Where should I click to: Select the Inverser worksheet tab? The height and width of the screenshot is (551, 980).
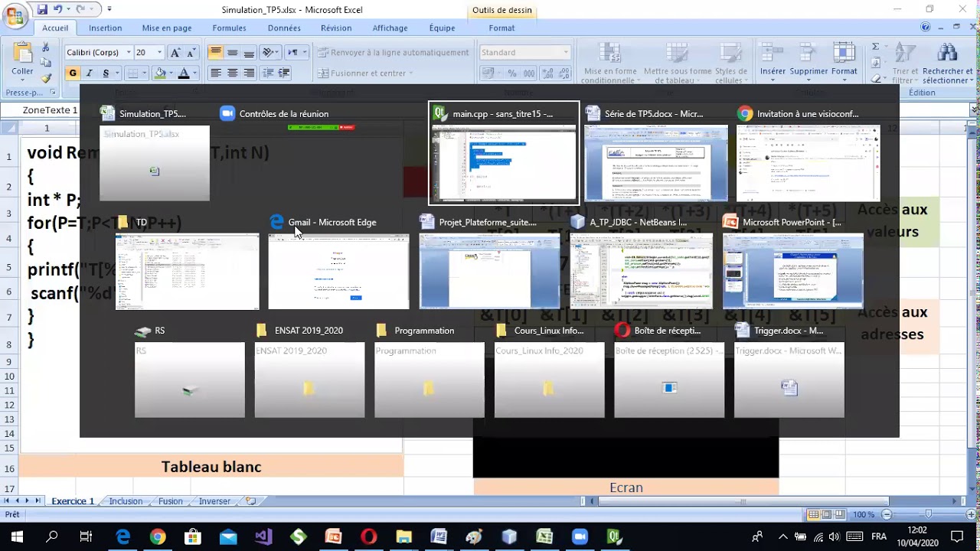[214, 501]
